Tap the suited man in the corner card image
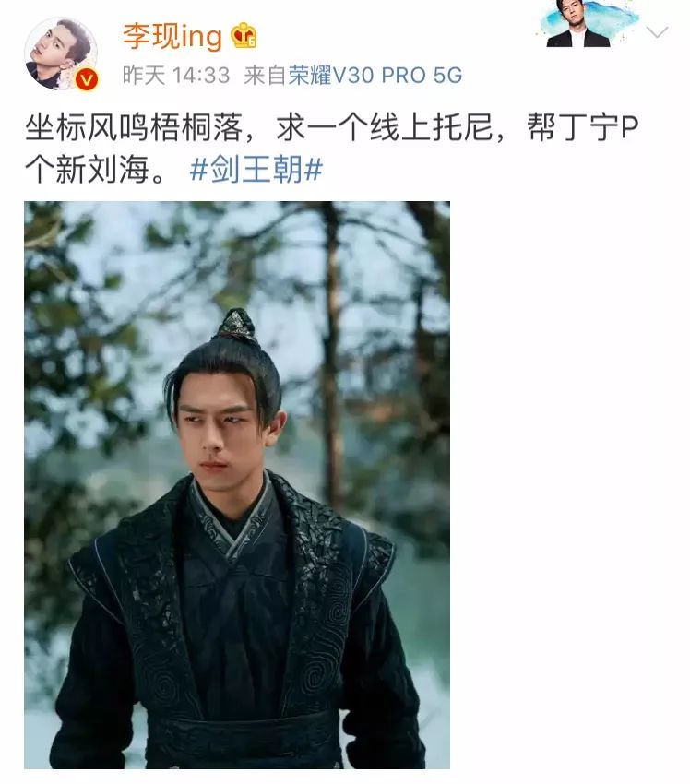Viewport: 690px width, 784px height. (577, 25)
